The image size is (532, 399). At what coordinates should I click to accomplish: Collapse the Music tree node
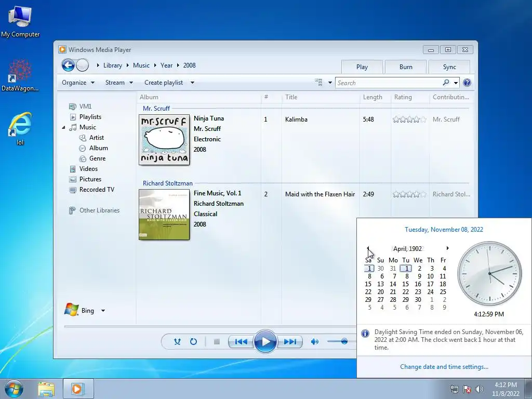coord(63,128)
